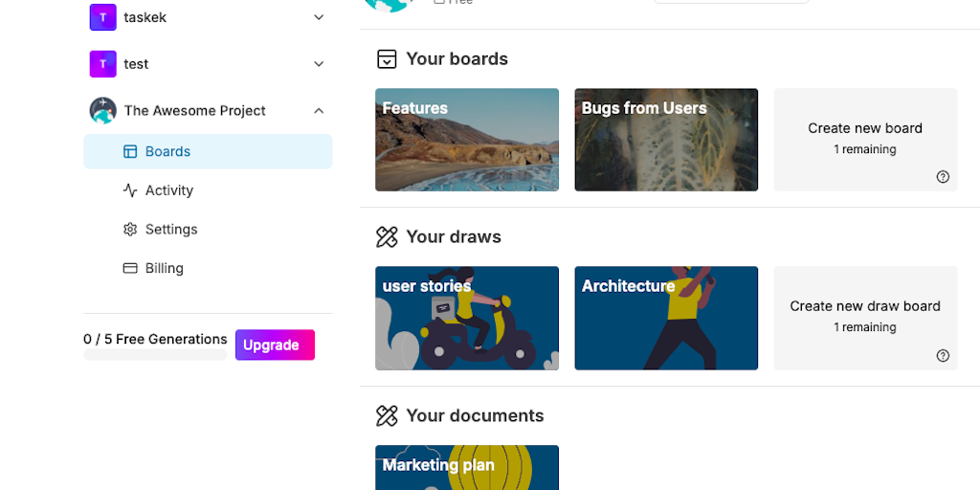Create a new draw board
980x490 pixels.
[x=864, y=316]
